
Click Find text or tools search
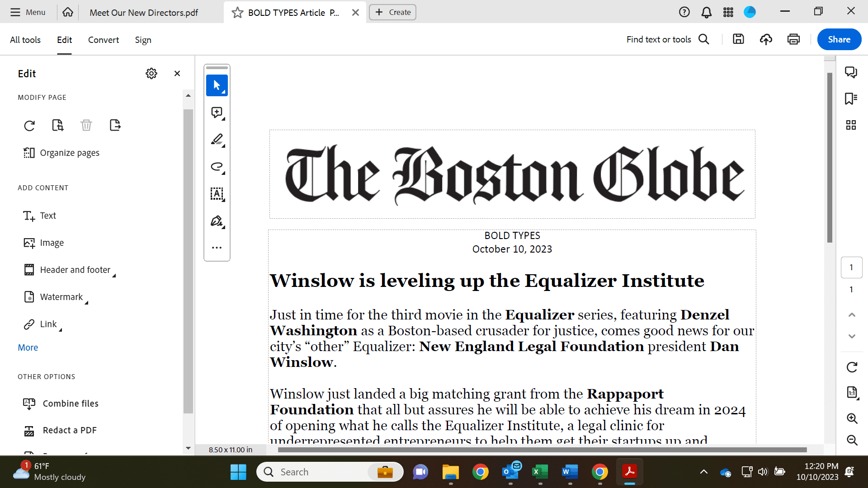668,39
